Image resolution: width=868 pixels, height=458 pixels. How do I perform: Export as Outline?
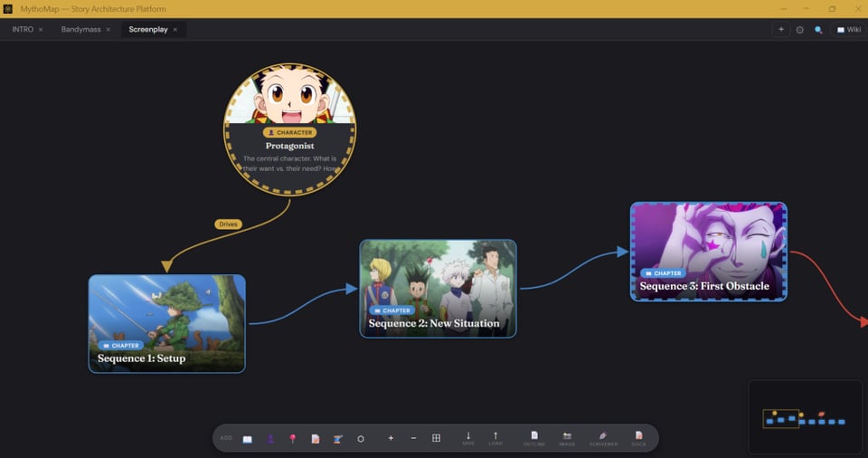[x=534, y=439]
